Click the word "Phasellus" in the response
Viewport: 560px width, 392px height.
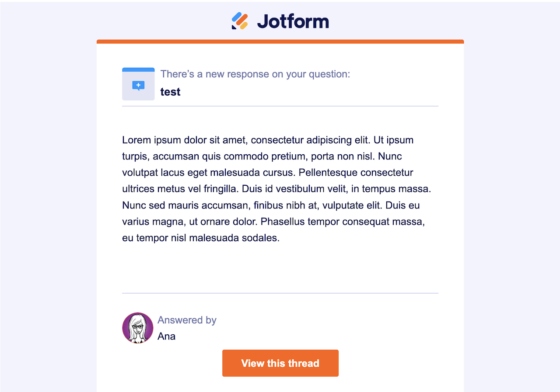tap(283, 222)
